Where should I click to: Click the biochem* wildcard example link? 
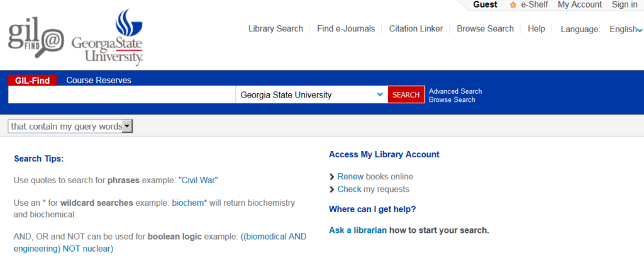(190, 203)
